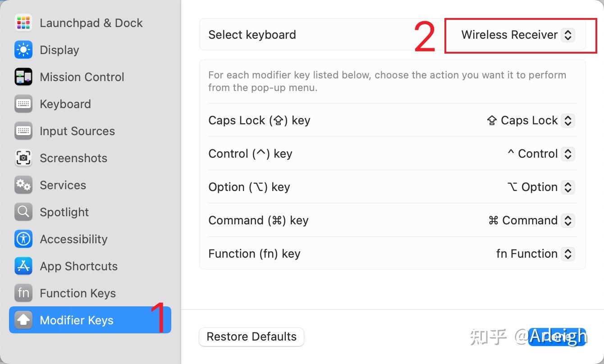Select Modifier Keys in the sidebar
The image size is (604, 364).
point(77,320)
